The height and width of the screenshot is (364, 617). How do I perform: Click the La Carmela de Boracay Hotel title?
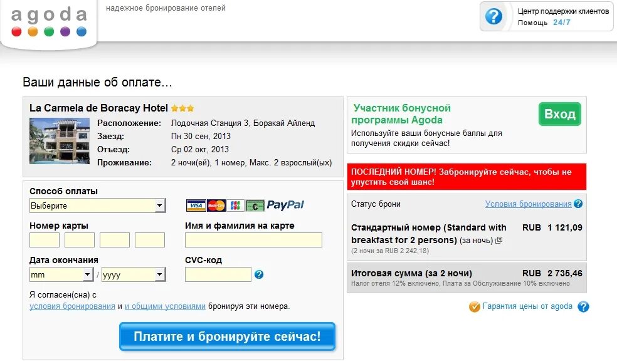(99, 108)
